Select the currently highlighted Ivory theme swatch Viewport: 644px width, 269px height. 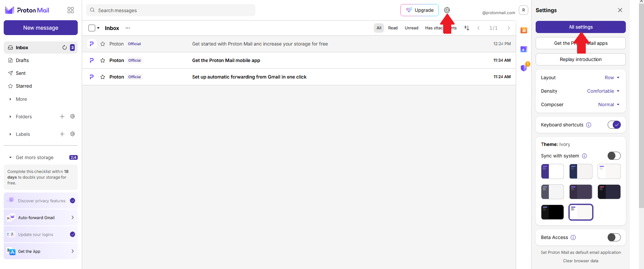click(581, 212)
